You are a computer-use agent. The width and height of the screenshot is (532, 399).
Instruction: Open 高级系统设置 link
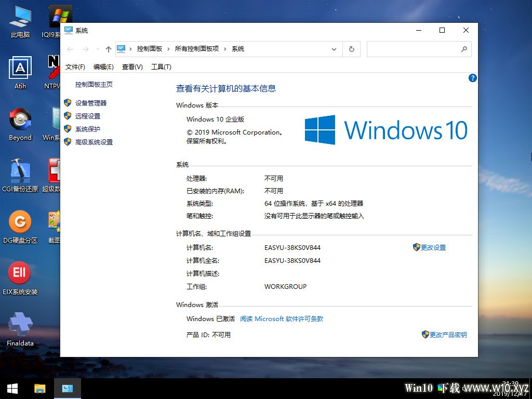point(94,142)
